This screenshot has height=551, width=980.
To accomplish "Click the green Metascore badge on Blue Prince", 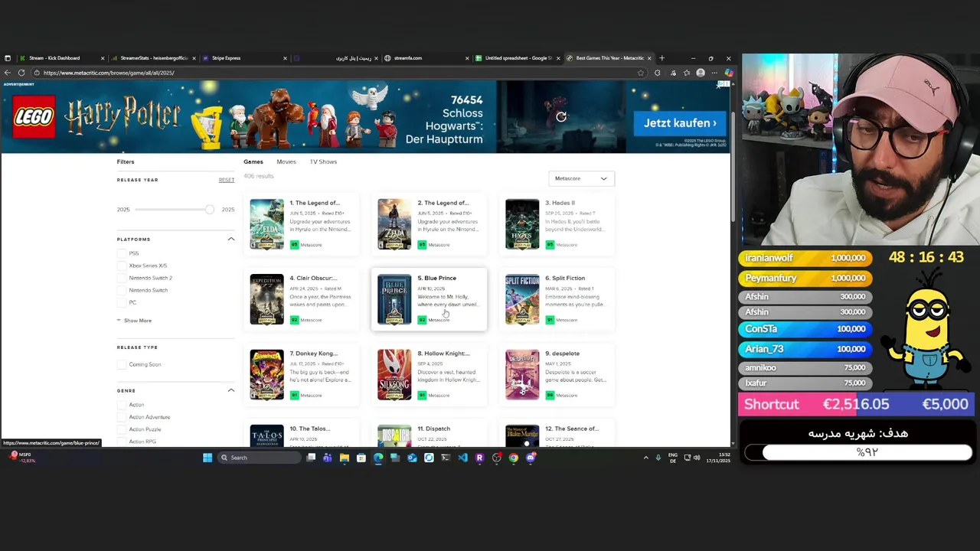I will click(422, 320).
